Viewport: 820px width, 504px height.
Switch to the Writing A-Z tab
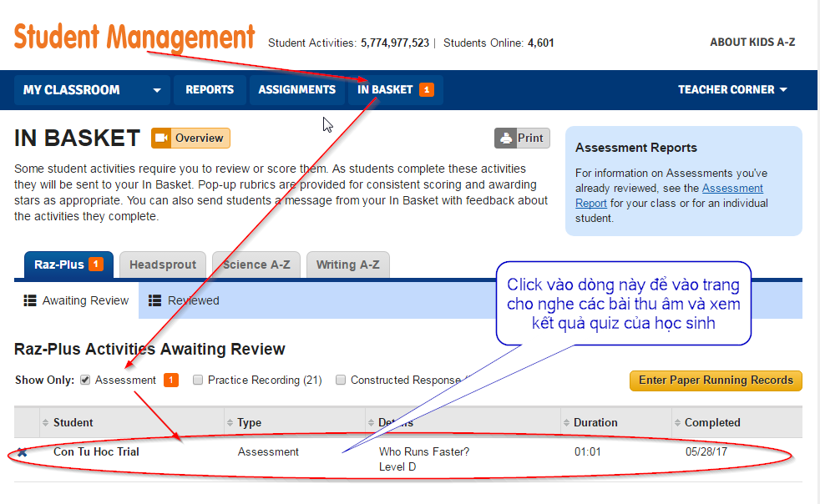click(347, 265)
